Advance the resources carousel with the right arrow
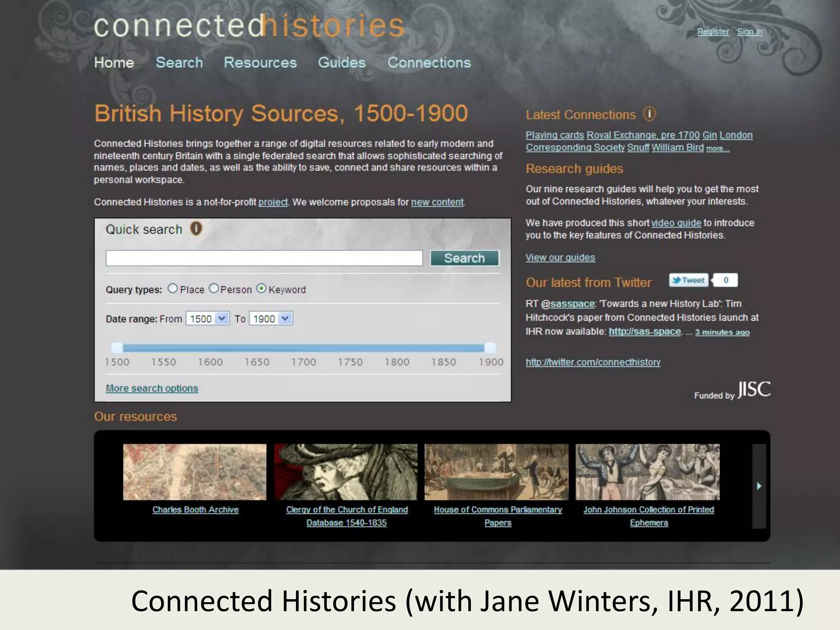840x630 pixels. coord(759,486)
